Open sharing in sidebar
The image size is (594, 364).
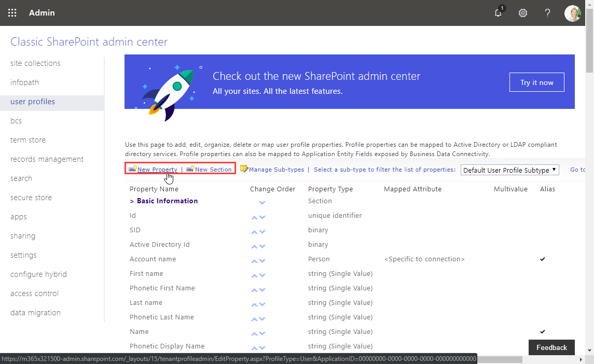pyautogui.click(x=23, y=236)
